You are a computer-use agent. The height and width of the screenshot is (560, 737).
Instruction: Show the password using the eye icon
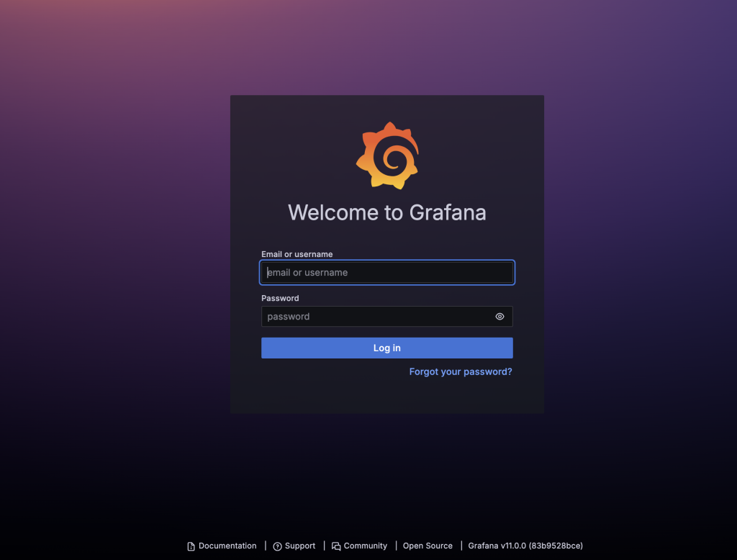(x=499, y=317)
